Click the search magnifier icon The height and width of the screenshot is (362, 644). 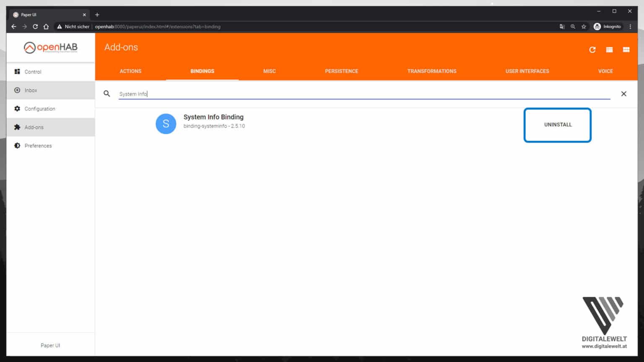tap(107, 93)
